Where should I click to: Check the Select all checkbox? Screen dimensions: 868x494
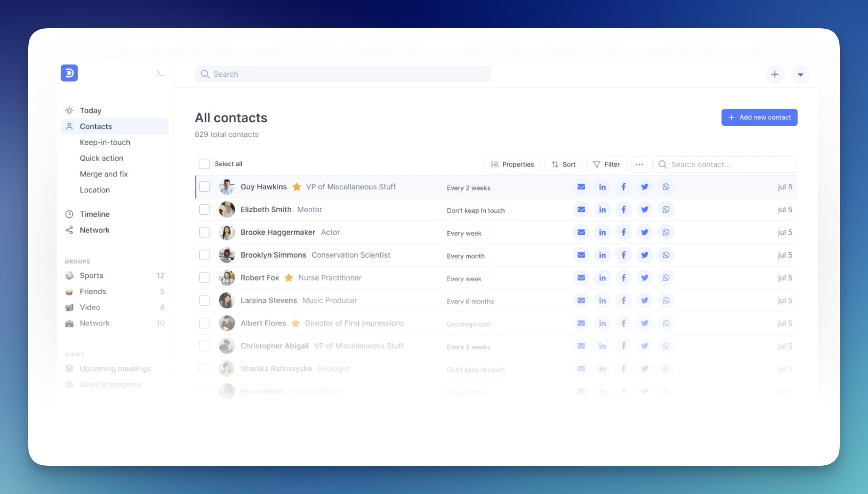point(204,164)
